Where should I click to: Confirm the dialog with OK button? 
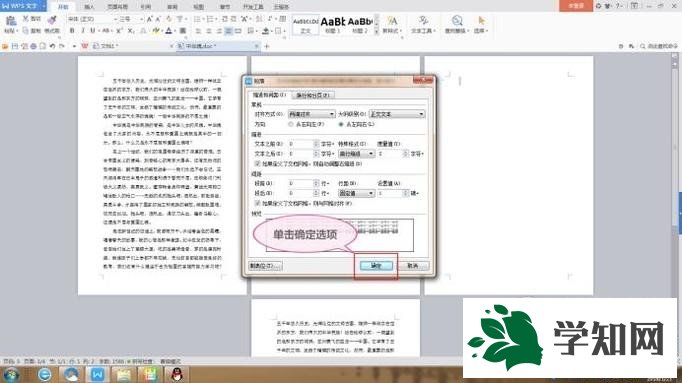pyautogui.click(x=376, y=266)
